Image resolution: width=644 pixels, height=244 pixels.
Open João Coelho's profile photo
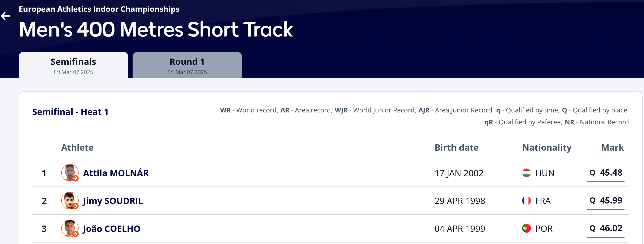[x=70, y=228]
